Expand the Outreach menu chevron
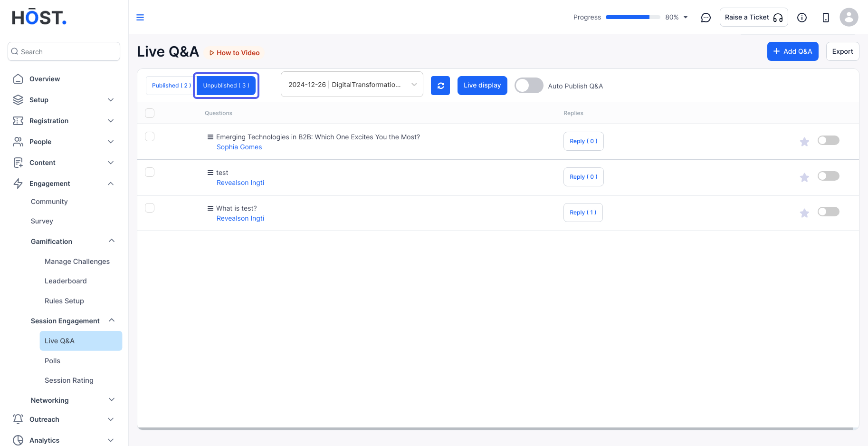Screen dimensions: 868x446 [111, 419]
